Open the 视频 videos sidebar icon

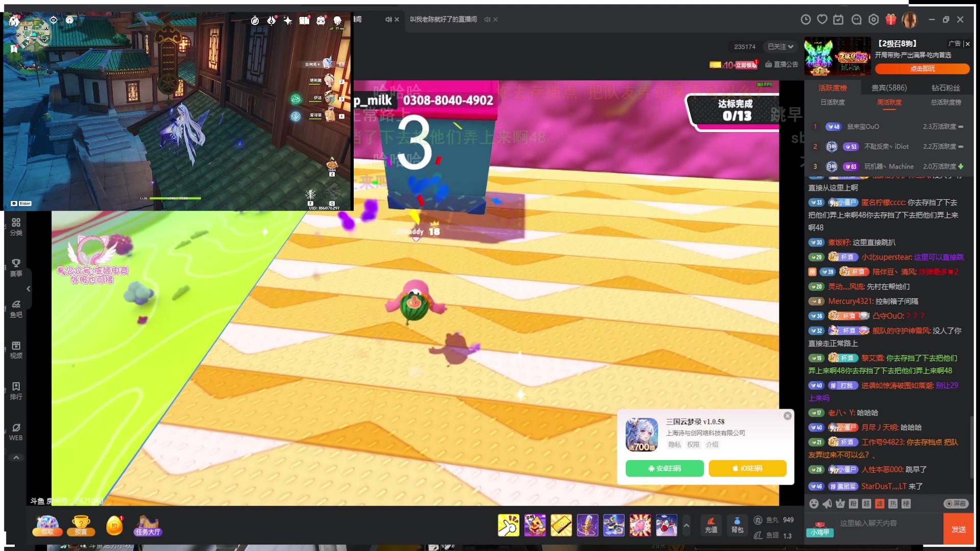[16, 350]
